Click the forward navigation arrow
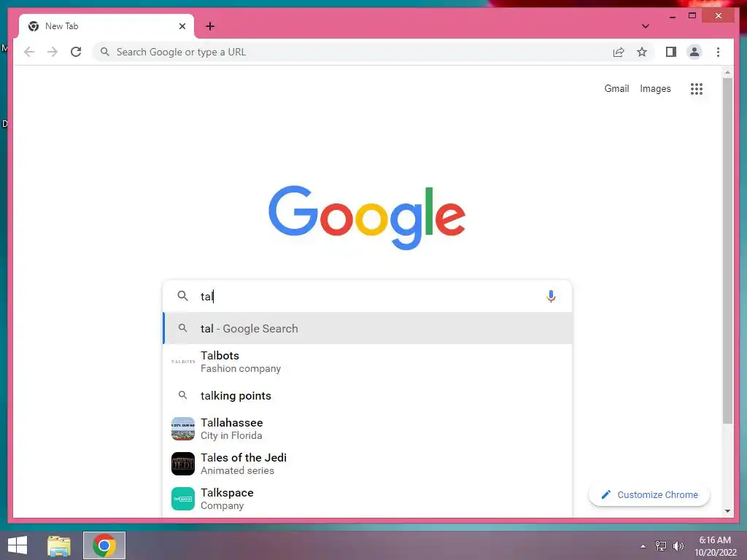 53,52
